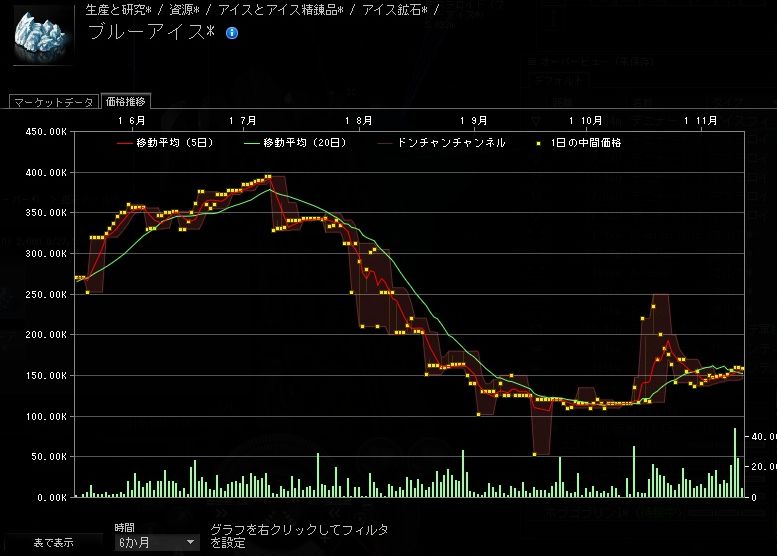Select the 価格推移 tab
The image size is (777, 556).
[x=125, y=102]
